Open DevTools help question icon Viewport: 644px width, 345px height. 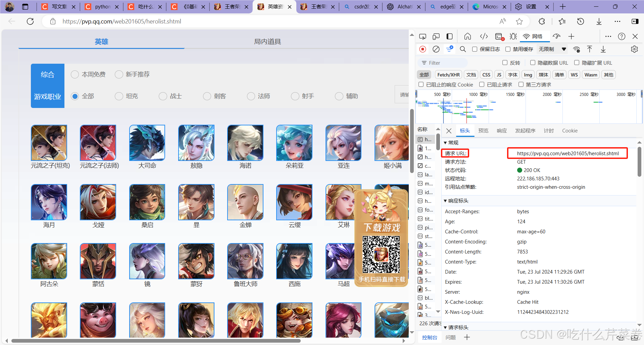[622, 36]
